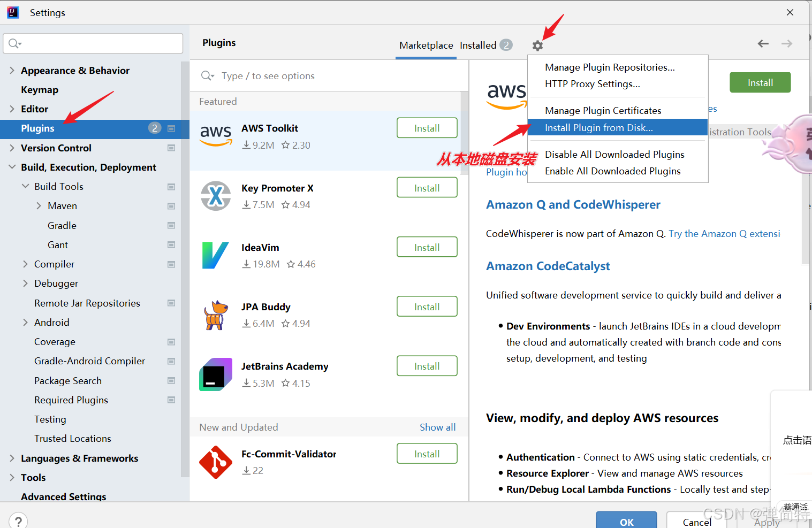Install the Fc-Commit-Validator plugin
Viewport: 812px width, 528px height.
pos(427,454)
